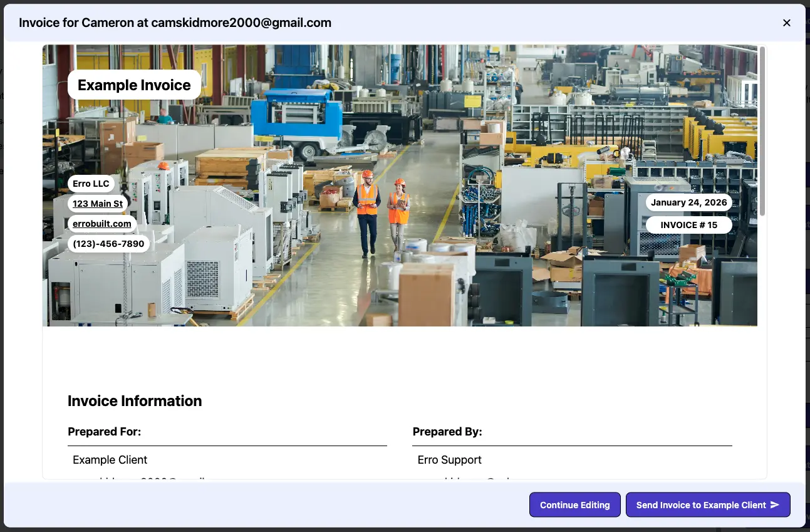Screen dimensions: 810x532
Task: Click the January 24, 2026 date badge
Action: 688,202
